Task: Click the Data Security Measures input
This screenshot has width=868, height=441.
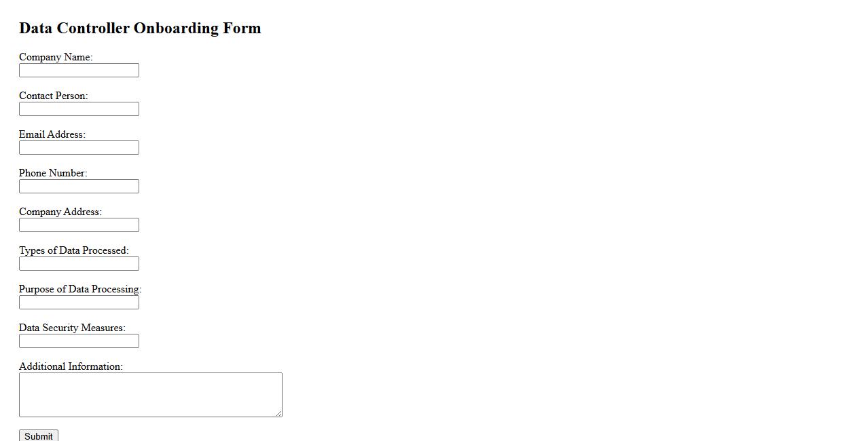Action: (x=79, y=341)
